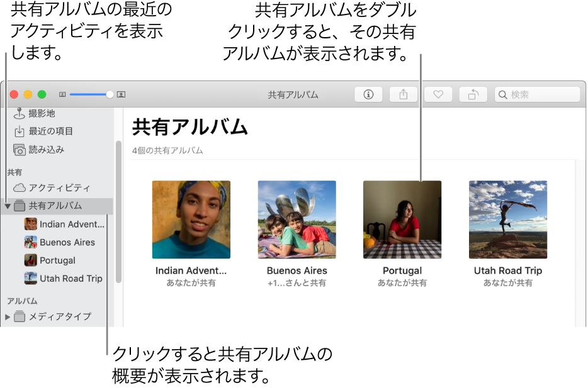Select 撮影地 in the sidebar
Screen dimensions: 588x390
click(42, 114)
